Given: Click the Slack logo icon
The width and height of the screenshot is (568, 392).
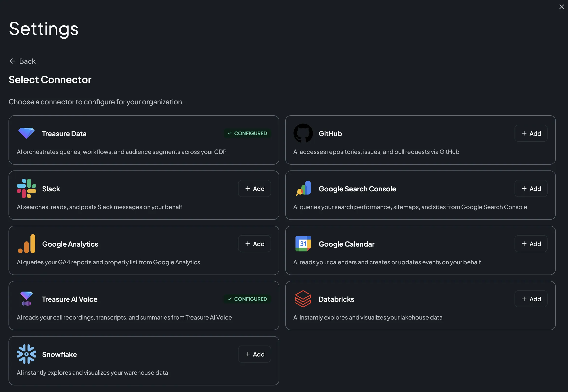Looking at the screenshot, I should coord(26,189).
